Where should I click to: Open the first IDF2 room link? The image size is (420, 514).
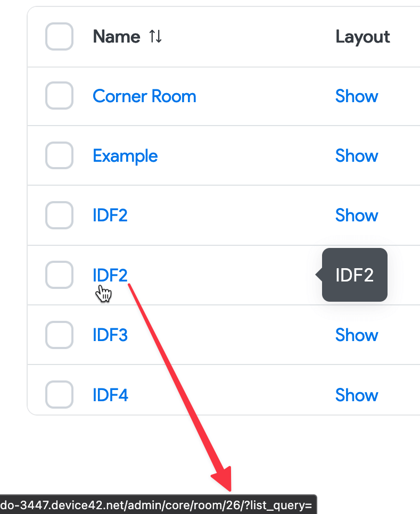[110, 215]
